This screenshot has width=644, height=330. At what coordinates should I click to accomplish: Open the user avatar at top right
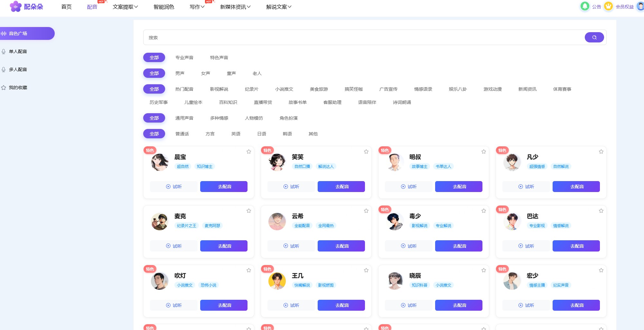[640, 6]
